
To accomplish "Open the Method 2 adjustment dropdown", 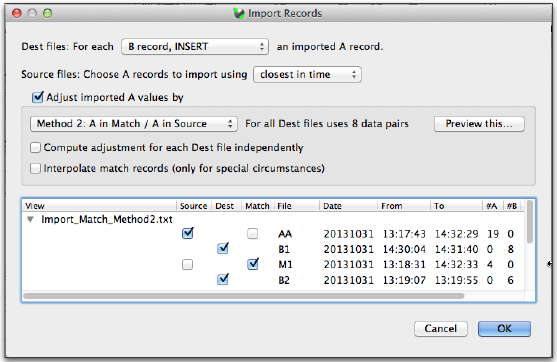I will click(x=134, y=124).
